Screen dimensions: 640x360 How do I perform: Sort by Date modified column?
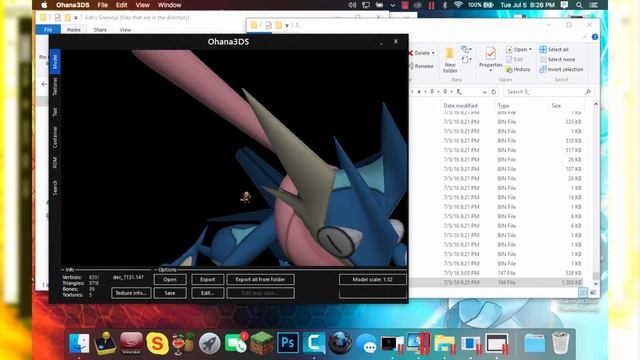pos(460,106)
